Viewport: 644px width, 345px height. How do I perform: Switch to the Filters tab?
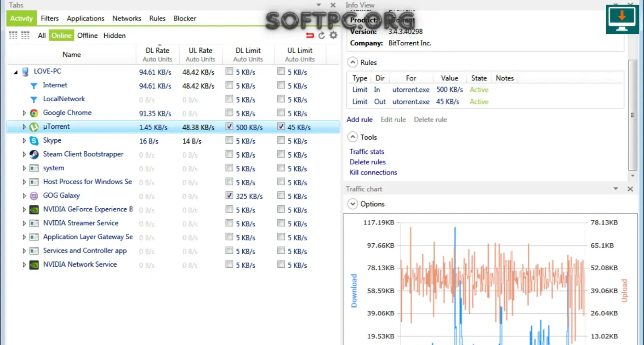click(x=50, y=18)
